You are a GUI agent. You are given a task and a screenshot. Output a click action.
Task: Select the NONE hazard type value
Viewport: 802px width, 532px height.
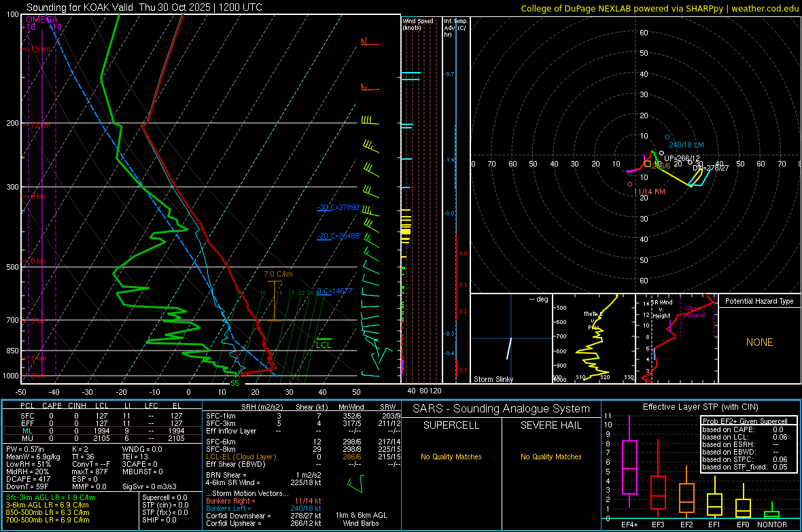[759, 342]
